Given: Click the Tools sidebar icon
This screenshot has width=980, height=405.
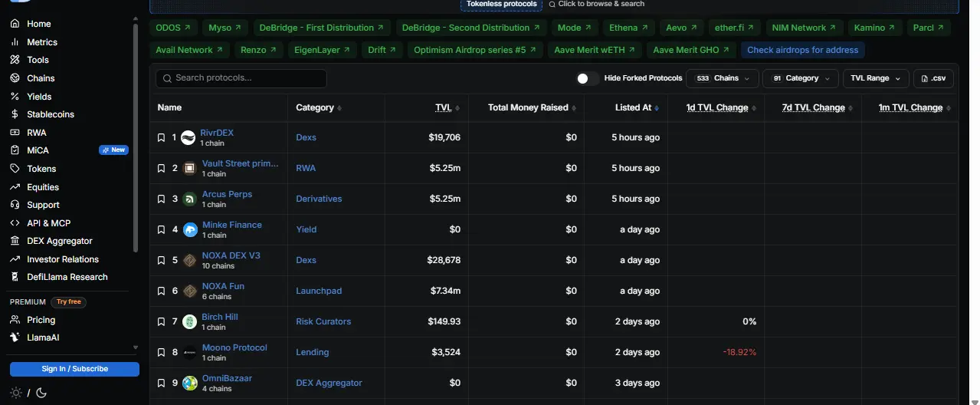Looking at the screenshot, I should point(15,60).
